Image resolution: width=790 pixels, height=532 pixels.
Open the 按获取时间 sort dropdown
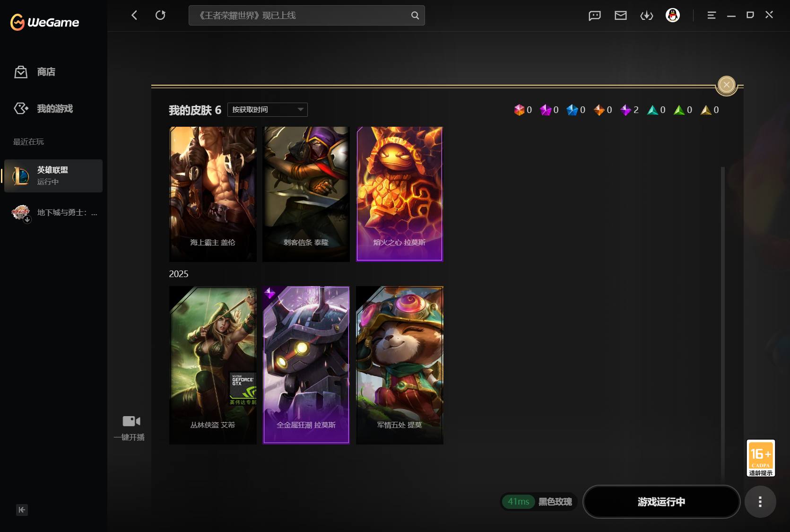pos(268,110)
